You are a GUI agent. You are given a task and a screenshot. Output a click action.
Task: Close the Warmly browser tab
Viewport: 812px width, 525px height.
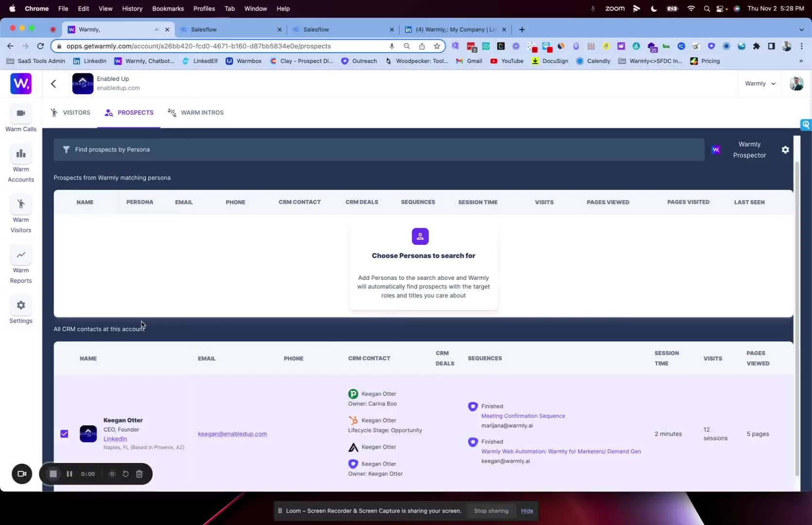pos(167,30)
